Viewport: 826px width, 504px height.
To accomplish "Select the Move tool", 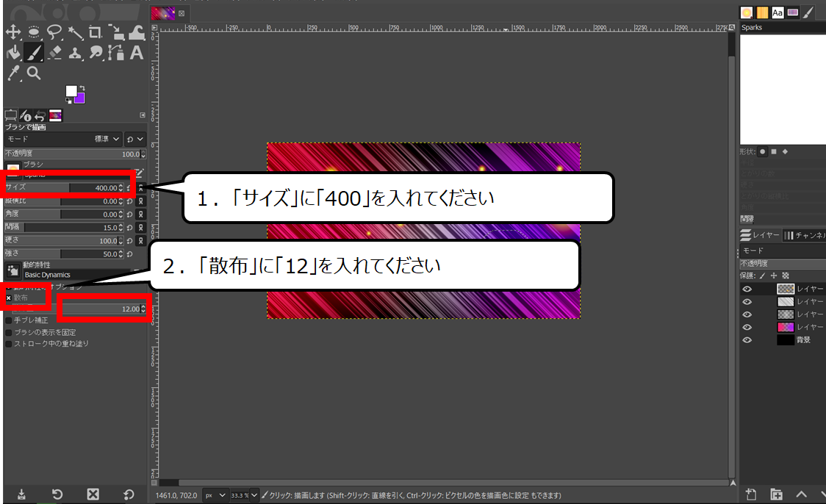I will [13, 32].
